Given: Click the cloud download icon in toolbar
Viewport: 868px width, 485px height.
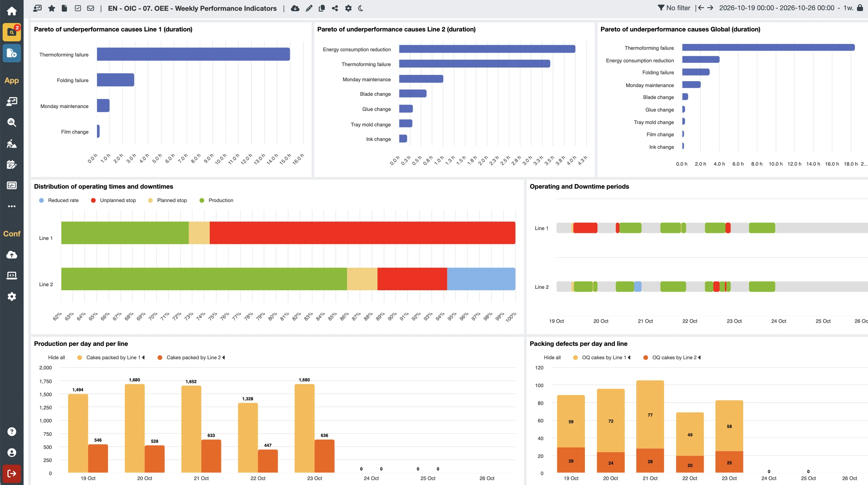Looking at the screenshot, I should [295, 8].
